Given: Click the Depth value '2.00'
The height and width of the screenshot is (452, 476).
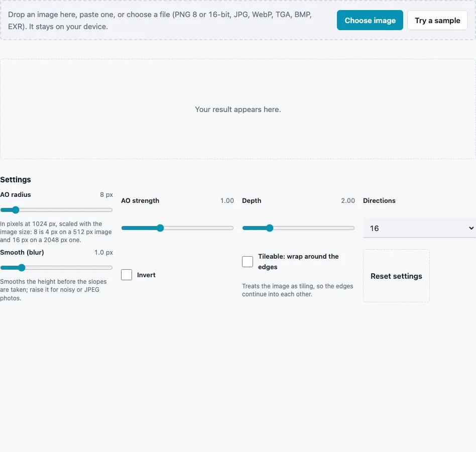Looking at the screenshot, I should tap(348, 201).
